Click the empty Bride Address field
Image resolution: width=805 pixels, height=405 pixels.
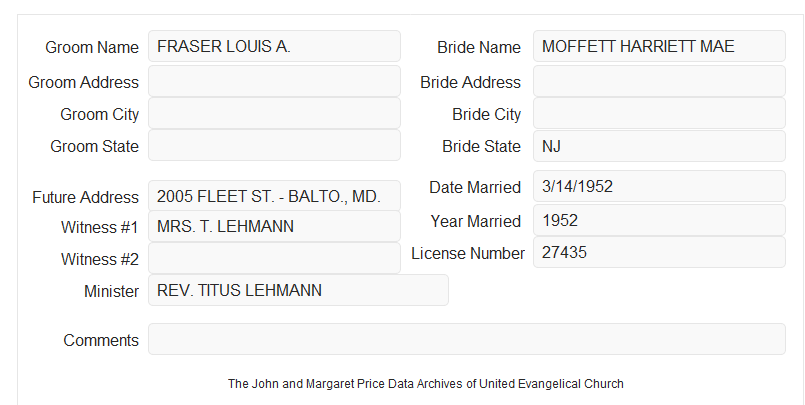click(659, 81)
